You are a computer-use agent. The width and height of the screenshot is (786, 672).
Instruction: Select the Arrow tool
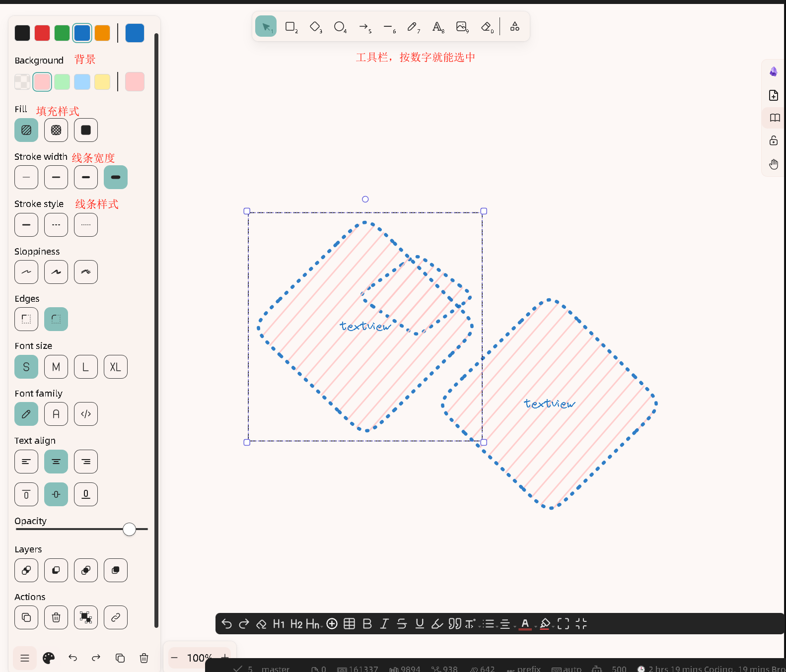pos(364,26)
